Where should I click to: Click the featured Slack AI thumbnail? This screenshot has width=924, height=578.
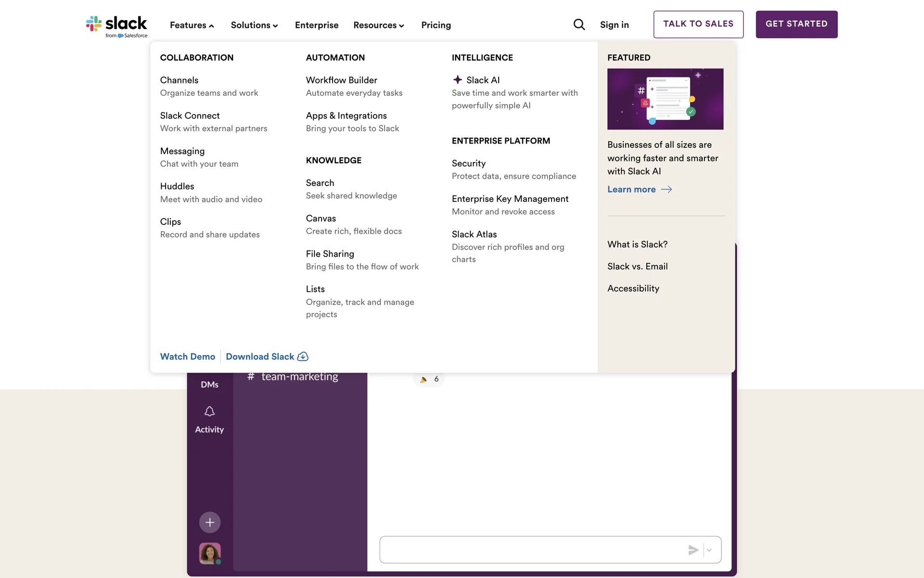click(x=665, y=99)
